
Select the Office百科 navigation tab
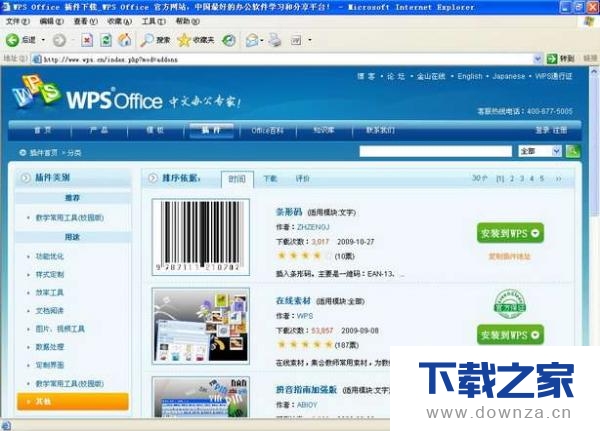coord(267,130)
